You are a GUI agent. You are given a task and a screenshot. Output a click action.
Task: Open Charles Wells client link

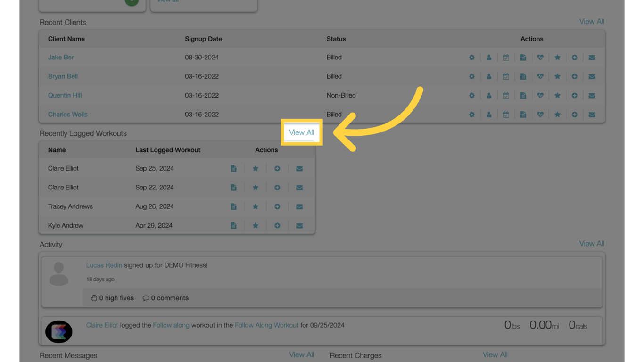click(67, 115)
